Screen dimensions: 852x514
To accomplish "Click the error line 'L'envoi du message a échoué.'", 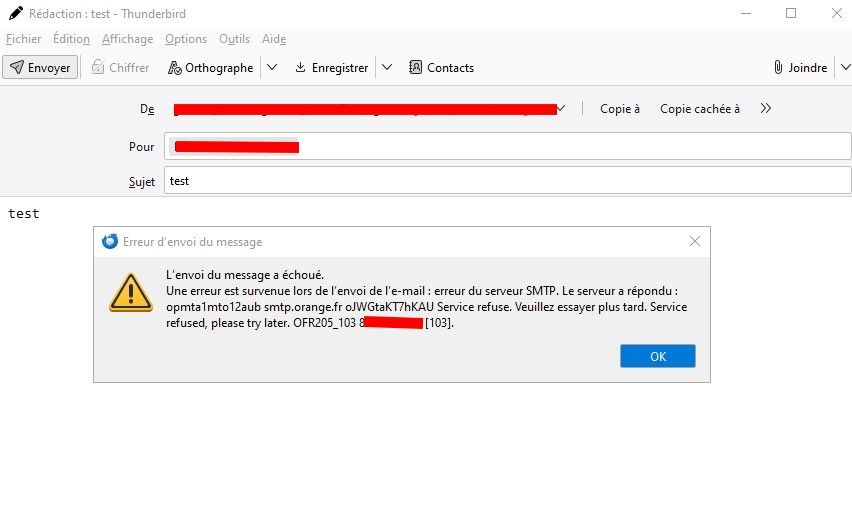I will (x=245, y=275).
